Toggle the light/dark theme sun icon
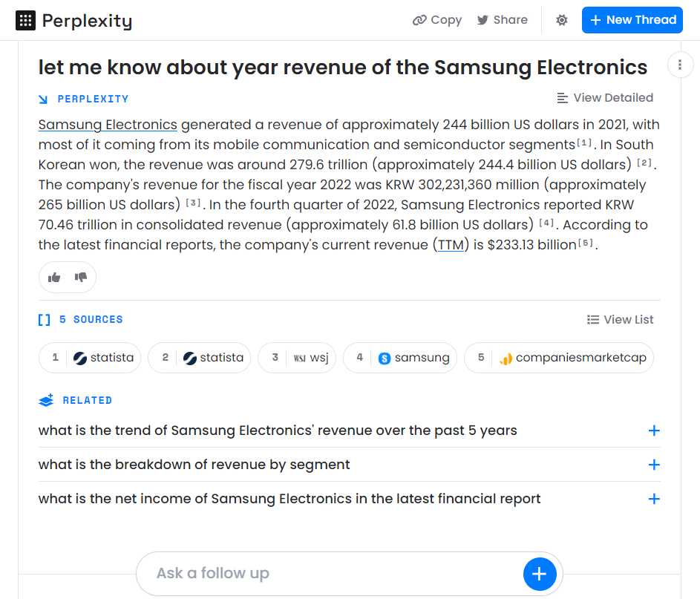Screen dimensions: 700x599 point(562,20)
